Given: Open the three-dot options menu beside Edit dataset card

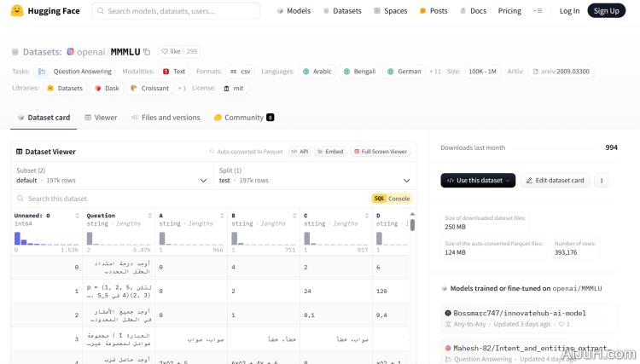Looking at the screenshot, I should 602,181.
